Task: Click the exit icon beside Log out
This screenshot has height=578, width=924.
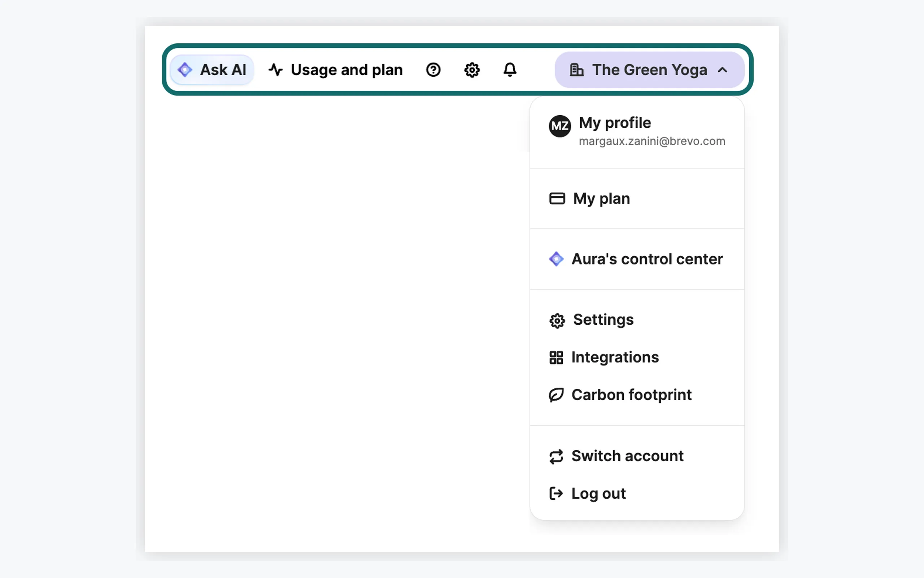Action: pyautogui.click(x=556, y=493)
